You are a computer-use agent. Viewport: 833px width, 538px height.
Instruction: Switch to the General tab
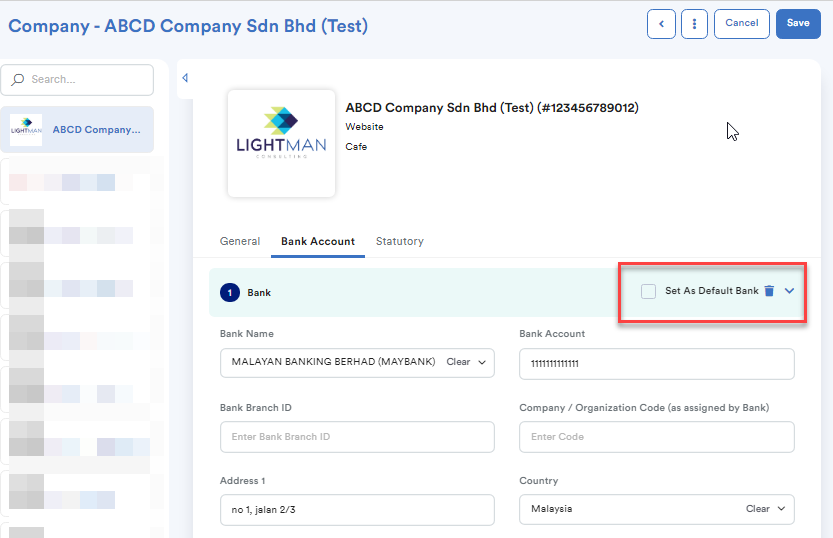(240, 241)
